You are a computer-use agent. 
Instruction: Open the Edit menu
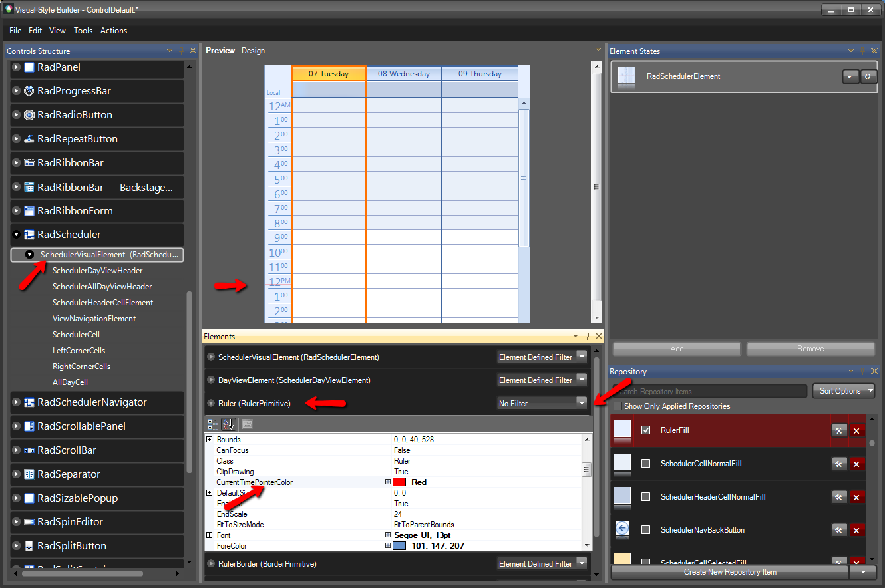coord(35,31)
